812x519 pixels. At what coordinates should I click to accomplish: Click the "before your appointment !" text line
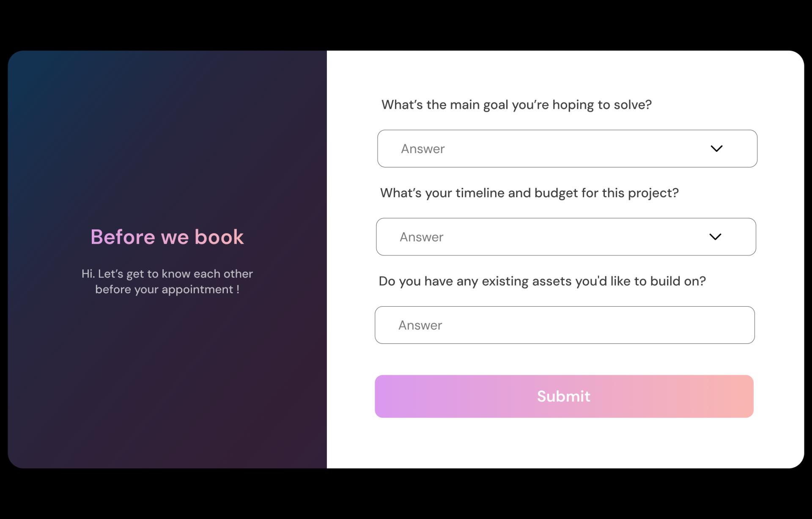[x=167, y=289]
